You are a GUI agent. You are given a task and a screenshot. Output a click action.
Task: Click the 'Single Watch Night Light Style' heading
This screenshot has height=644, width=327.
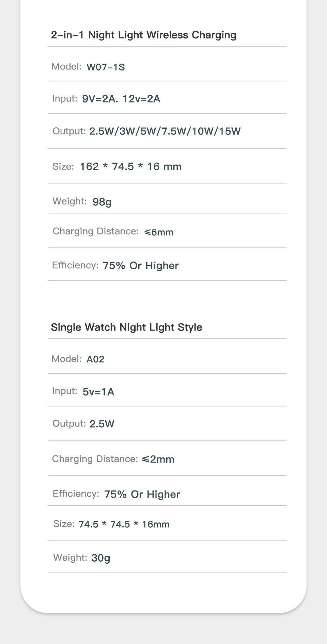[126, 327]
